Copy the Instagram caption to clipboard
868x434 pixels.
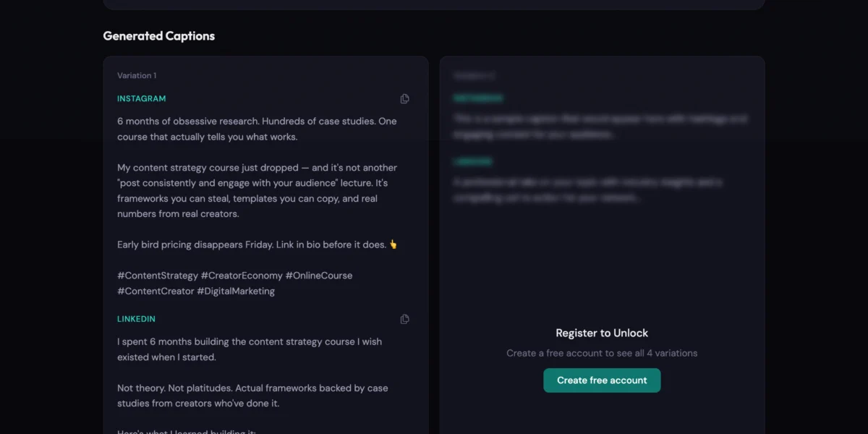[405, 98]
